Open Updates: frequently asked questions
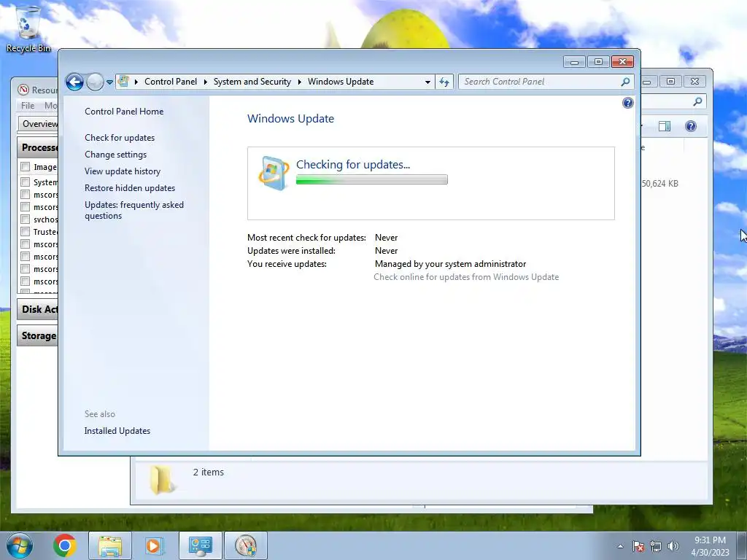The height and width of the screenshot is (560, 747). point(134,210)
